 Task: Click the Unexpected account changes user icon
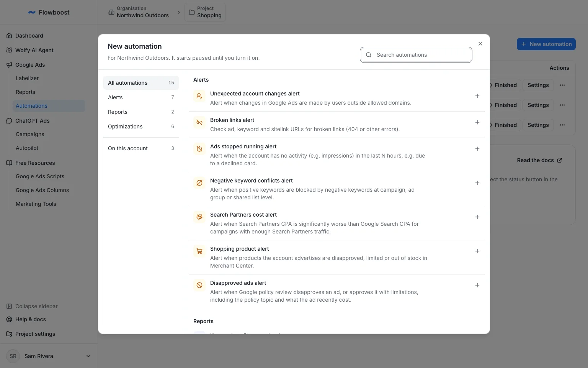(199, 96)
